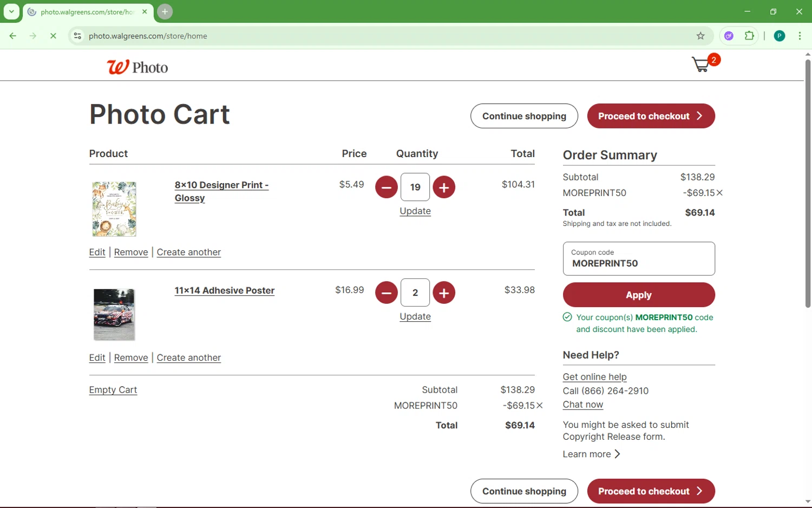Open Chrome three-dot menu
This screenshot has height=508, width=812.
800,36
